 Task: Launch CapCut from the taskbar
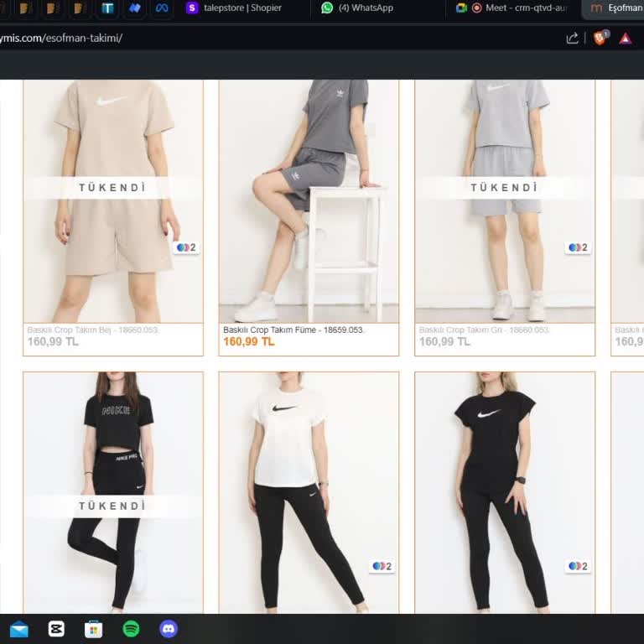tap(56, 629)
